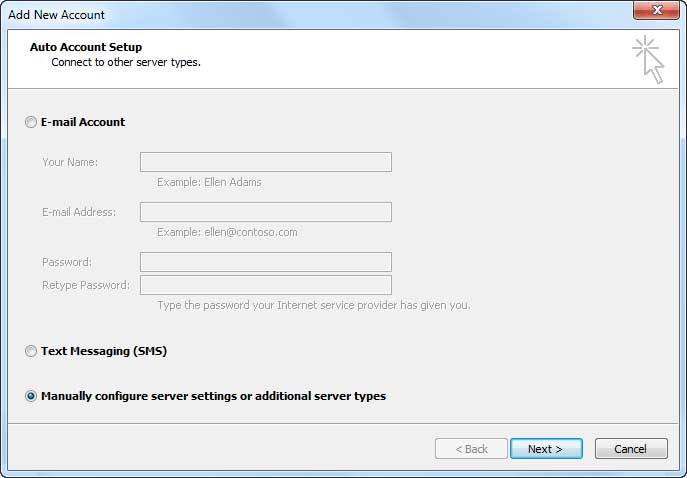This screenshot has height=478, width=687.
Task: Click the E-mail Address input field
Action: [x=266, y=212]
